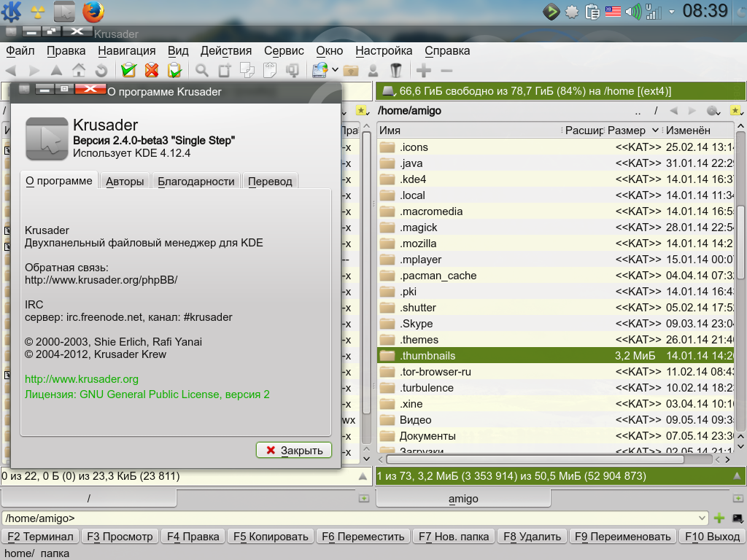
Task: Click the duplicate windows toolbar icon
Action: coord(292,71)
